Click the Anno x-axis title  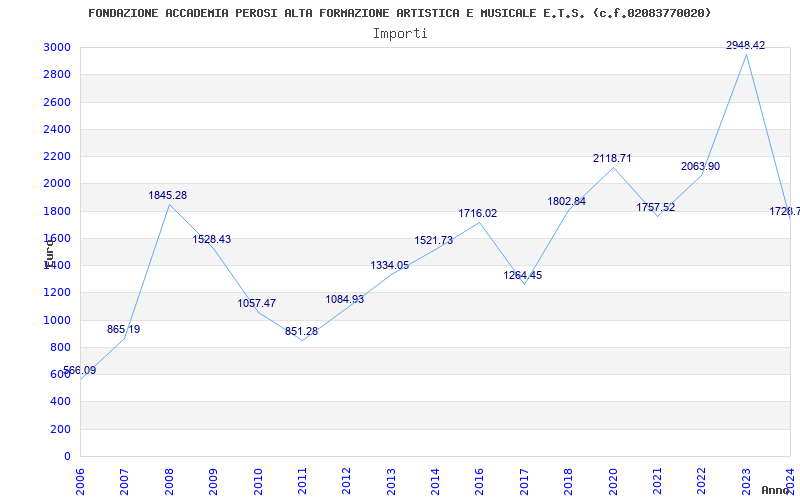click(778, 490)
